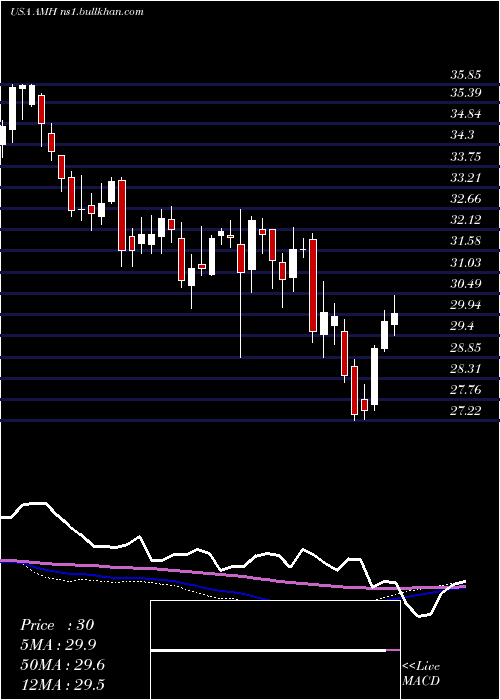Click the 35.39 price level label

[x=465, y=93]
